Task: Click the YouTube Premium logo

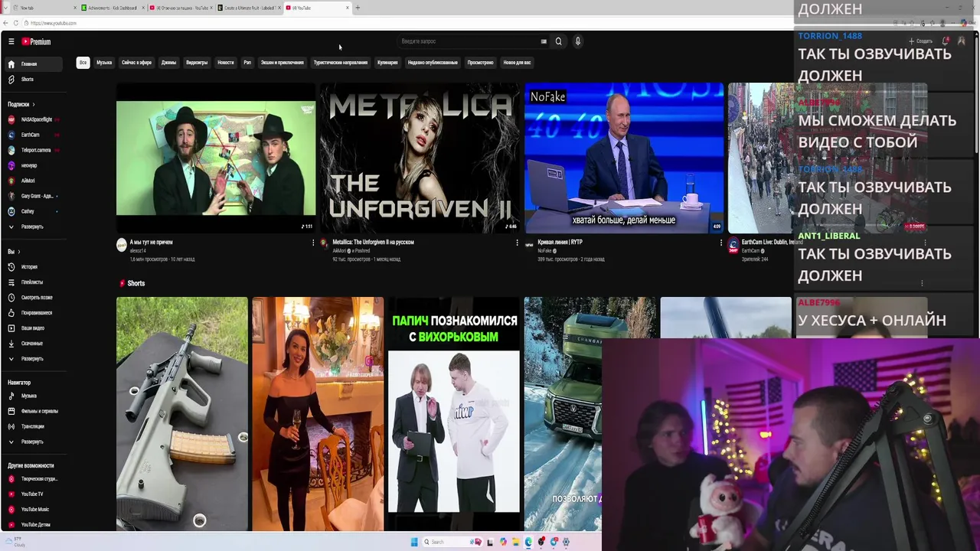Action: click(x=36, y=41)
